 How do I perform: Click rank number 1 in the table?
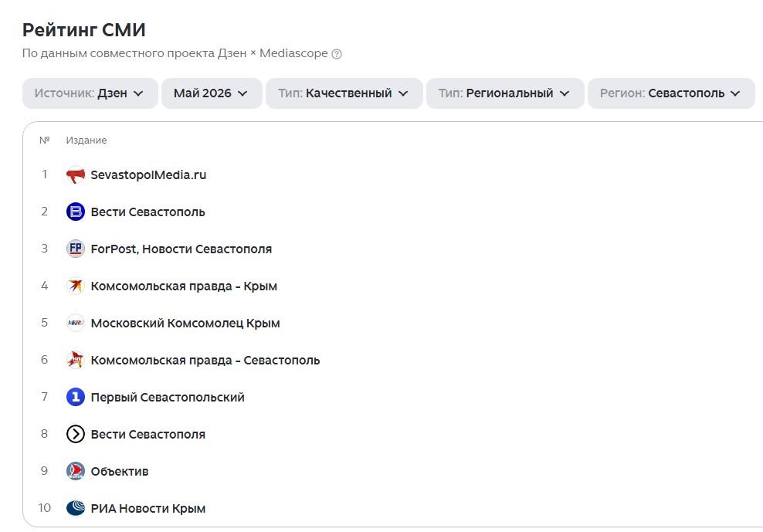click(44, 175)
